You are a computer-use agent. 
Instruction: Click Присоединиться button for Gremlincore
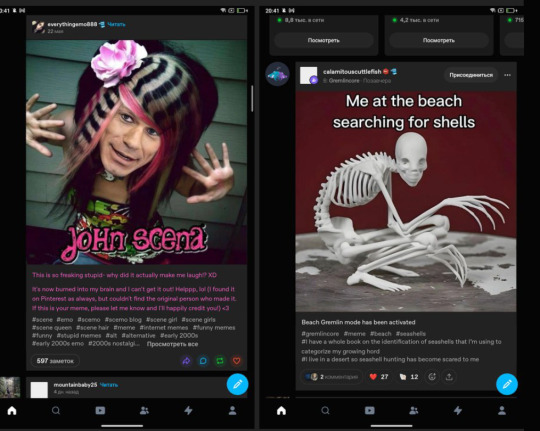(x=471, y=75)
